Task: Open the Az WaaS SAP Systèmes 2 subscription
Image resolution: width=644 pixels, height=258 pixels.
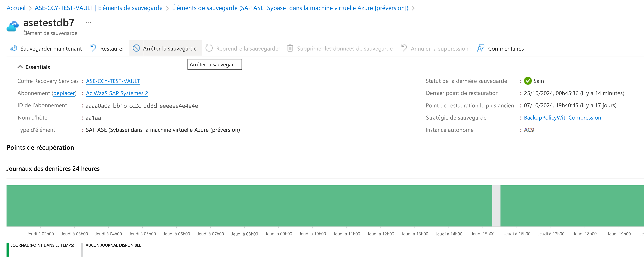Action: click(117, 93)
